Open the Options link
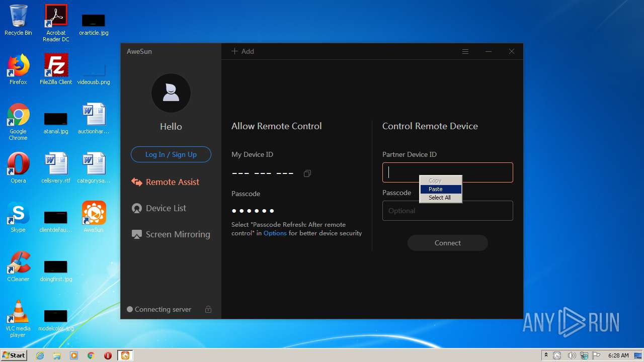644x362 pixels. [x=275, y=233]
